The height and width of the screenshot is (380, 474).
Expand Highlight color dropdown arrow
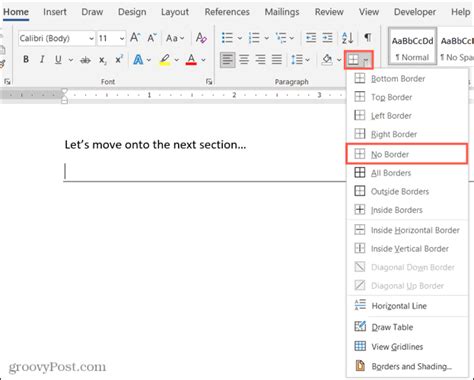[176, 60]
